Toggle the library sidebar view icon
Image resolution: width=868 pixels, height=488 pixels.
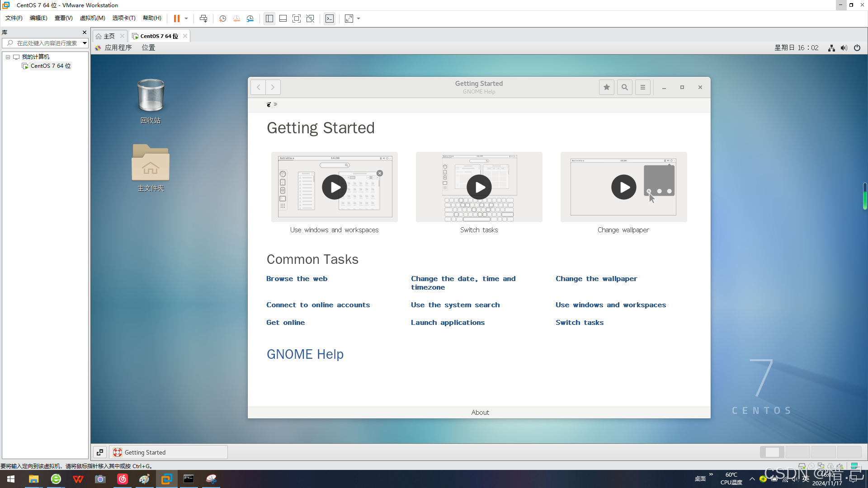(269, 19)
